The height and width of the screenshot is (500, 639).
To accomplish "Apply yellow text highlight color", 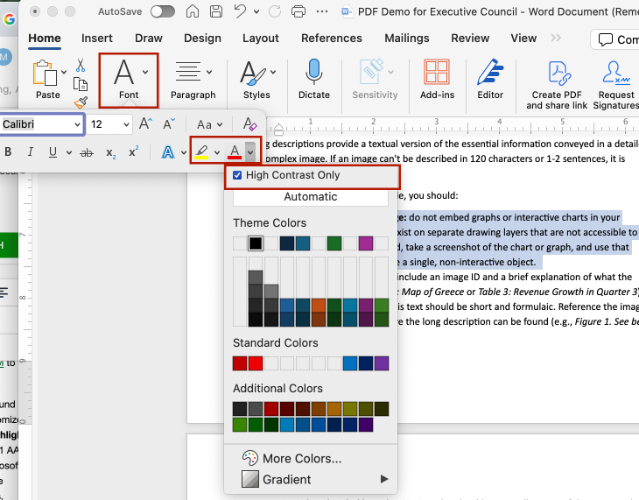I will (201, 152).
